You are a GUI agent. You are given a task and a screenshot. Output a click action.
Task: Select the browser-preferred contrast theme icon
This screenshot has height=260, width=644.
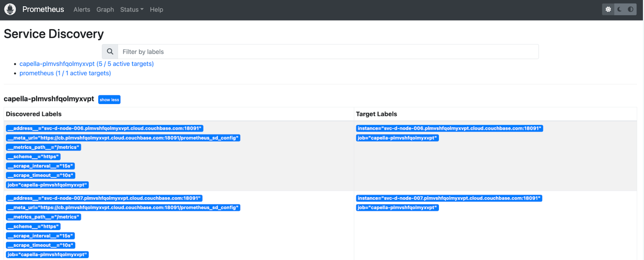tap(631, 10)
